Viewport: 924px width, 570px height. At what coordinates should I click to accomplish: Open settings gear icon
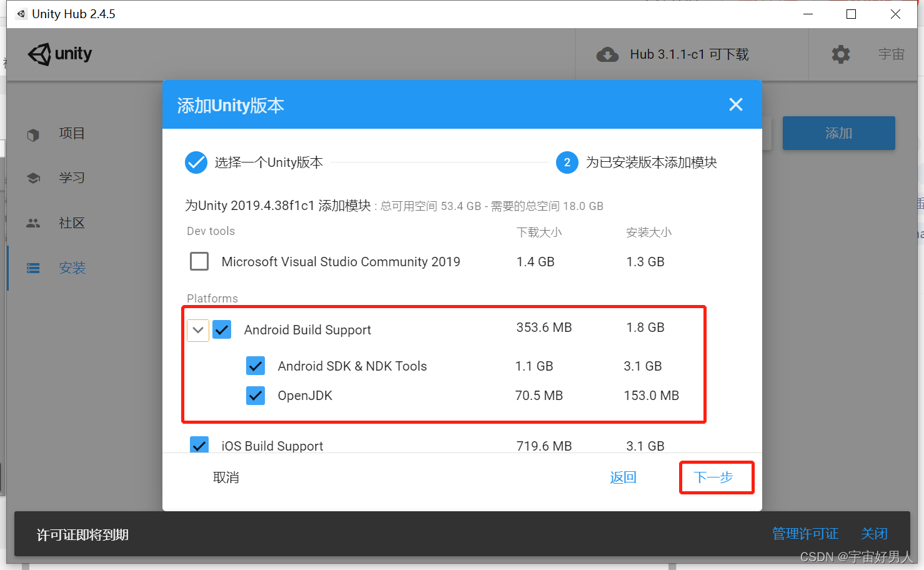(841, 54)
